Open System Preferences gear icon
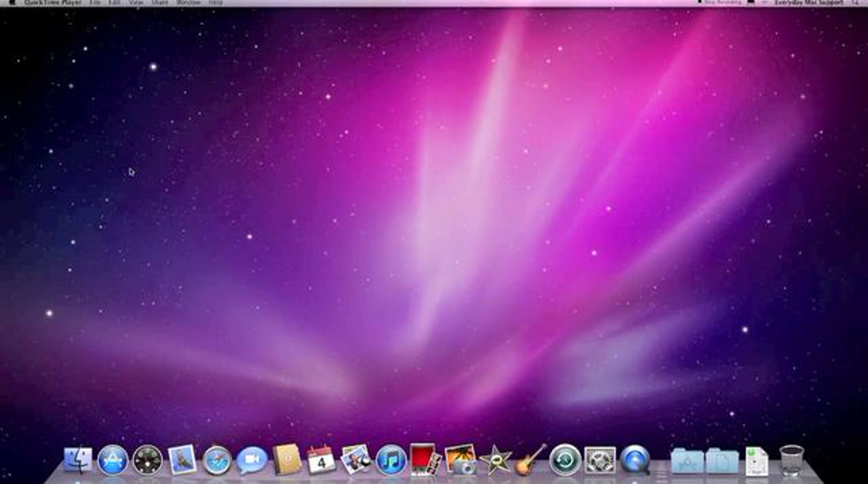 [x=600, y=460]
